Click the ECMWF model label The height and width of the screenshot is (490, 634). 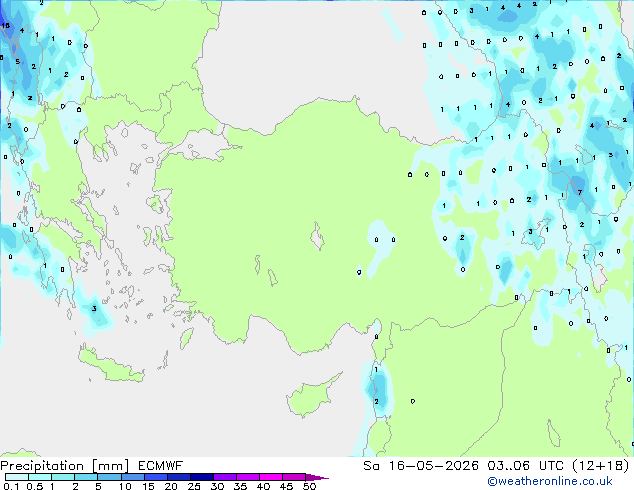(x=161, y=466)
